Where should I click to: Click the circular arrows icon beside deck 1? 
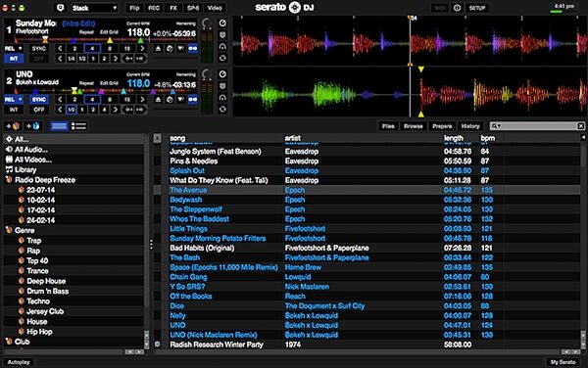pyautogui.click(x=222, y=58)
